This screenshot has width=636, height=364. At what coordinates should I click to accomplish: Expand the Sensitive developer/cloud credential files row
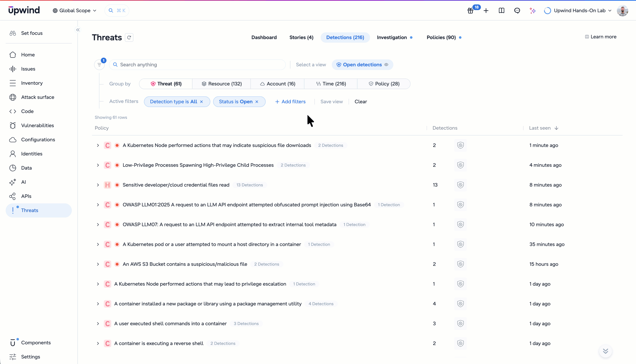(x=98, y=185)
